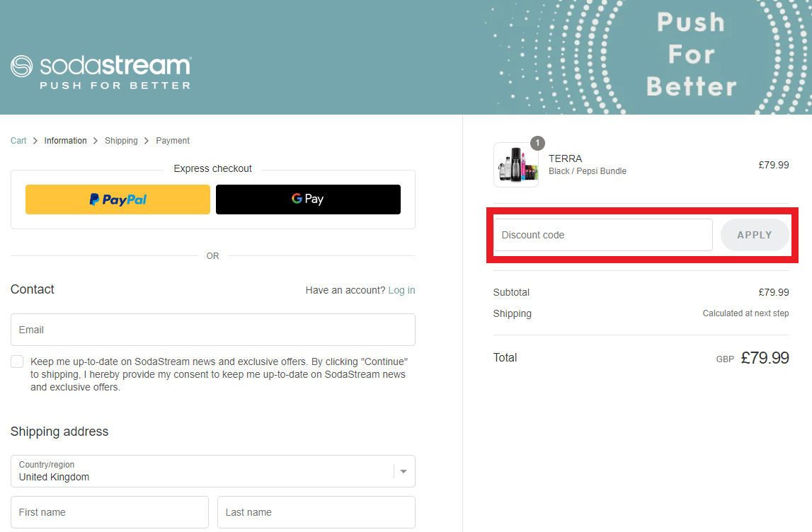Focus the Email input field
The image size is (812, 532).
pyautogui.click(x=213, y=330)
